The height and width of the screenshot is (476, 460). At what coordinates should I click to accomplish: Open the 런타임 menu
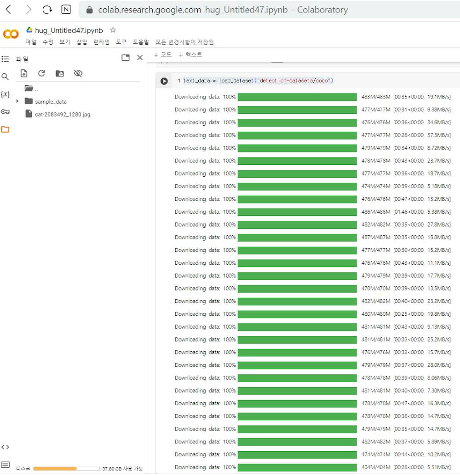click(101, 41)
